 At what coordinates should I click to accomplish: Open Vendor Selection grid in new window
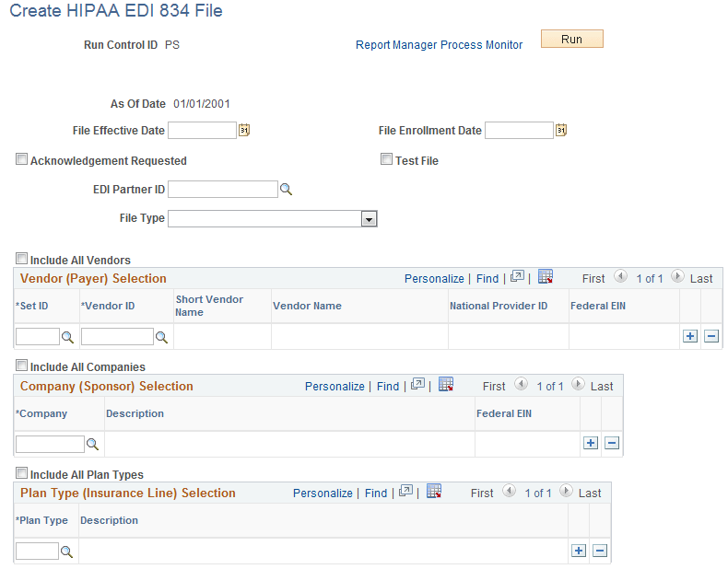click(x=517, y=277)
